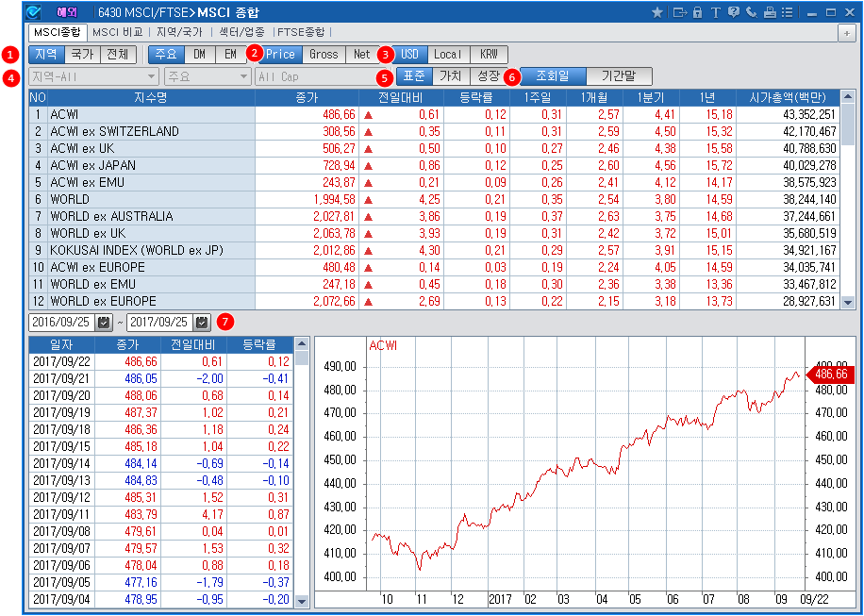Select the 전체 filter toggle
This screenshot has width=864, height=616.
pyautogui.click(x=117, y=55)
